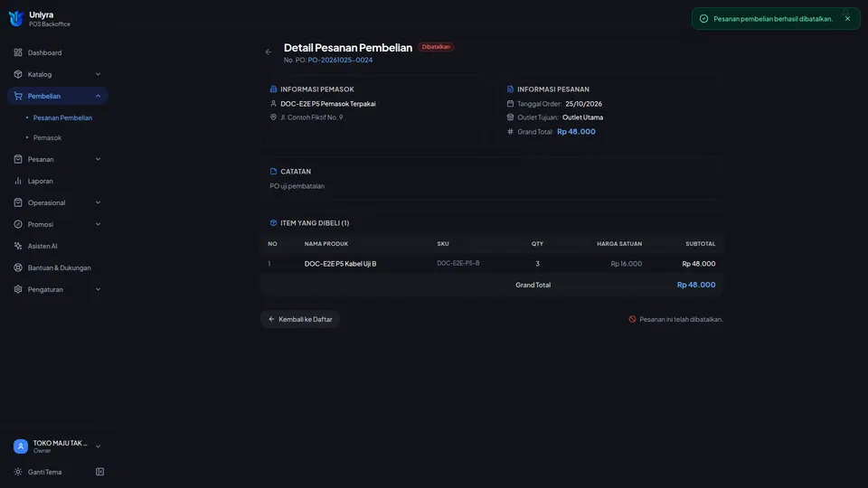The height and width of the screenshot is (488, 868).
Task: Expand the Pengaturan menu chevron
Action: [98, 289]
